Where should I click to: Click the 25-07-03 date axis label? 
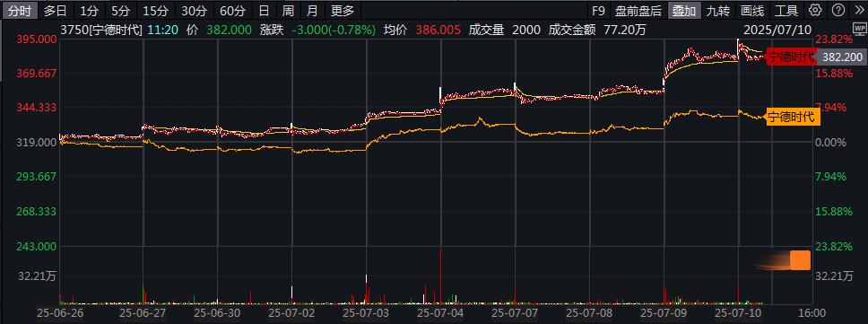(366, 313)
